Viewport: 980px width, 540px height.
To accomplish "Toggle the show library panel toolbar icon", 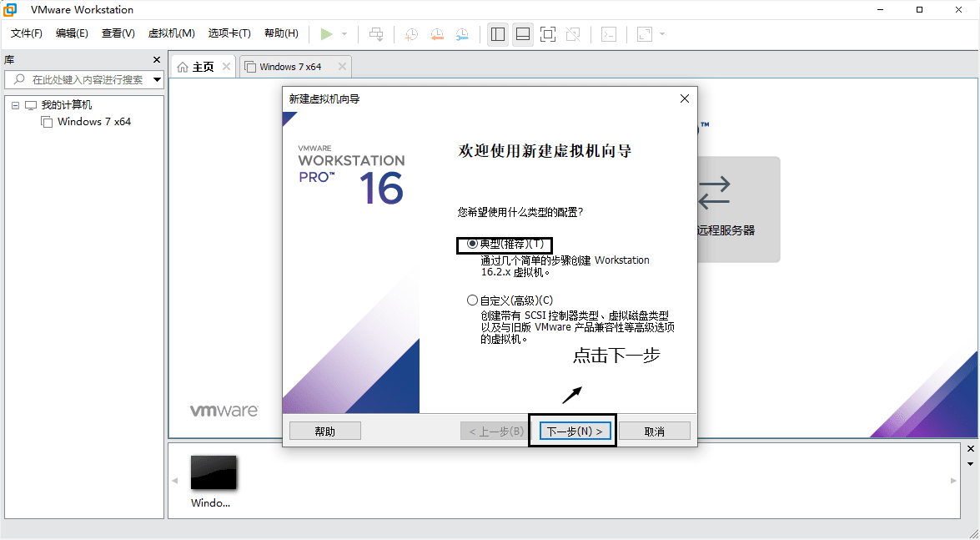I will [x=498, y=33].
